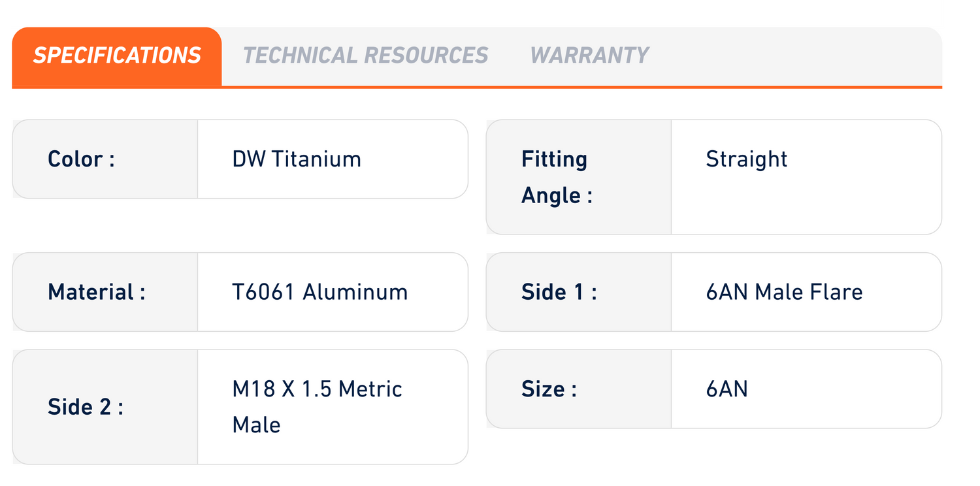The width and height of the screenshot is (980, 486).
Task: Click the Fitting Angle label
Action: click(x=557, y=177)
